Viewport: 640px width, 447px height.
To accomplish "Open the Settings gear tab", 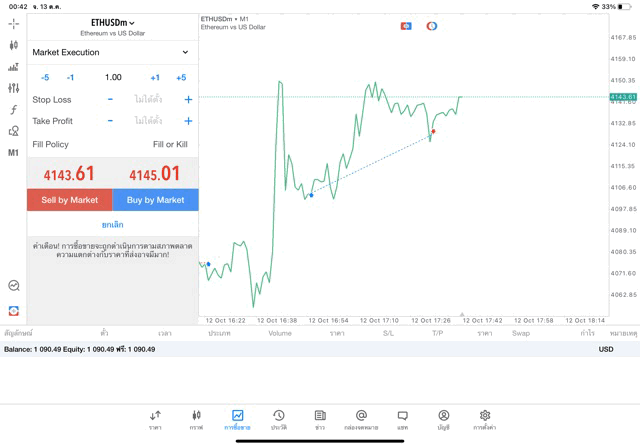I will point(485,419).
